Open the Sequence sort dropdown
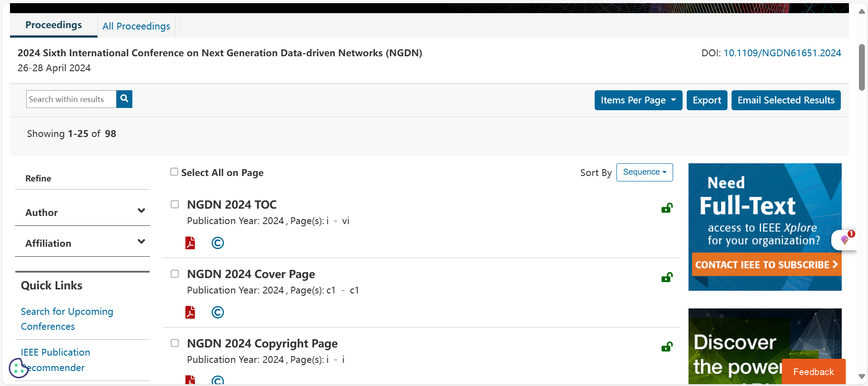Image resolution: width=868 pixels, height=386 pixels. [644, 172]
